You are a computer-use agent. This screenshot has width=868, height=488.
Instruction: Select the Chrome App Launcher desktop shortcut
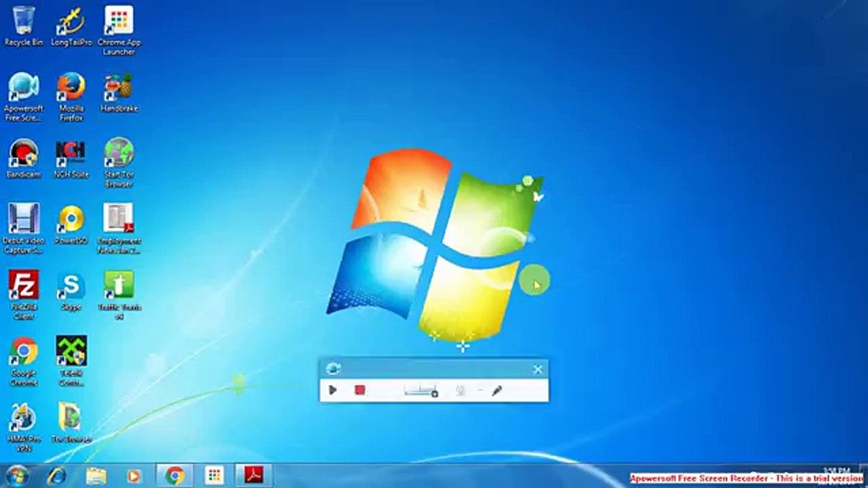[x=119, y=31]
